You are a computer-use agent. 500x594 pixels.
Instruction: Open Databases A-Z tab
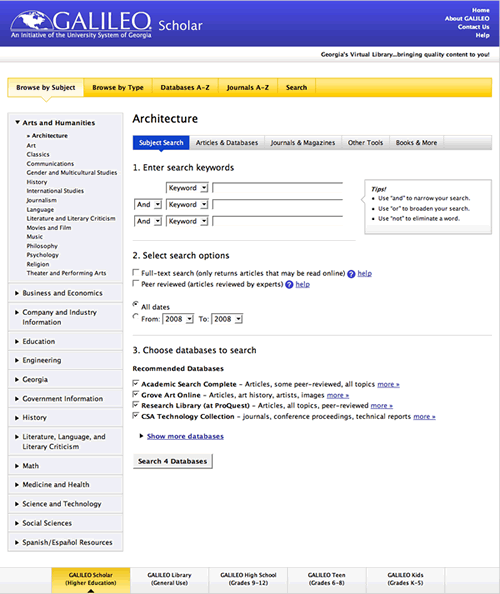coord(185,88)
